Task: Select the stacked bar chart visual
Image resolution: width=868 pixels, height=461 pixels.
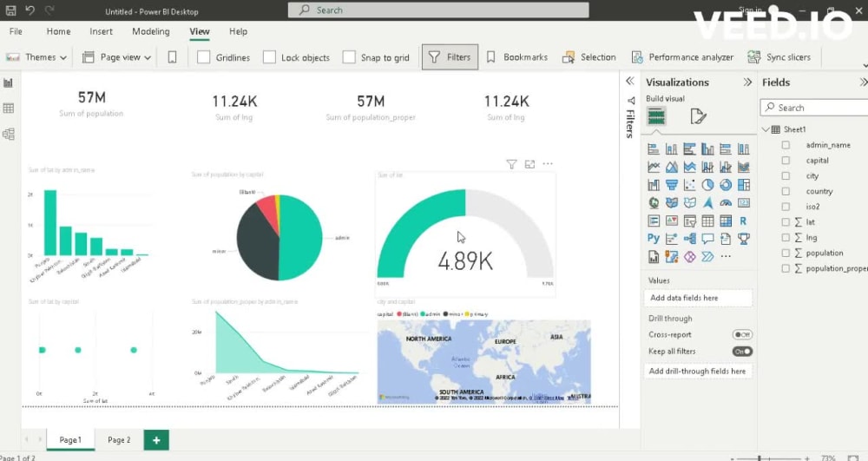Action: tap(654, 148)
